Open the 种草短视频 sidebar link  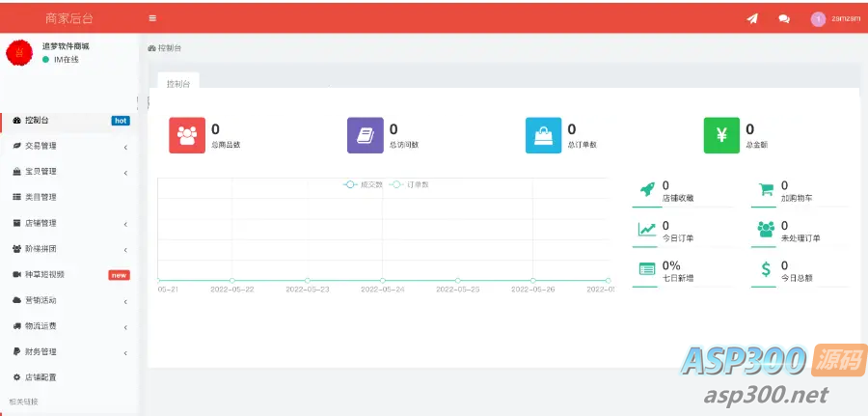(x=69, y=275)
